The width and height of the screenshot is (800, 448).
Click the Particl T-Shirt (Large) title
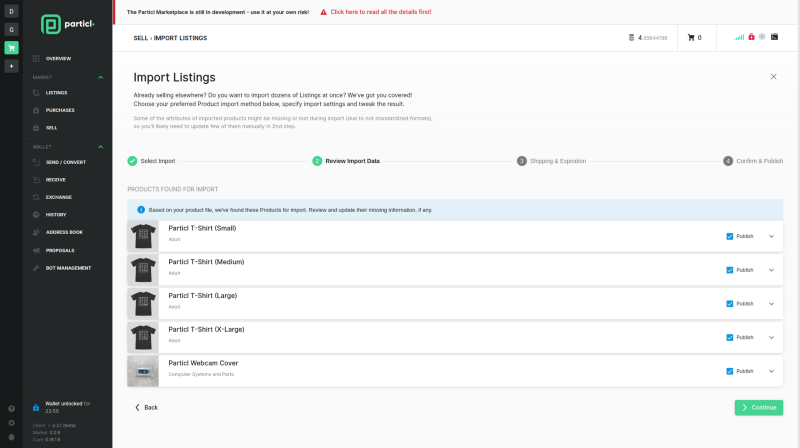click(x=203, y=296)
